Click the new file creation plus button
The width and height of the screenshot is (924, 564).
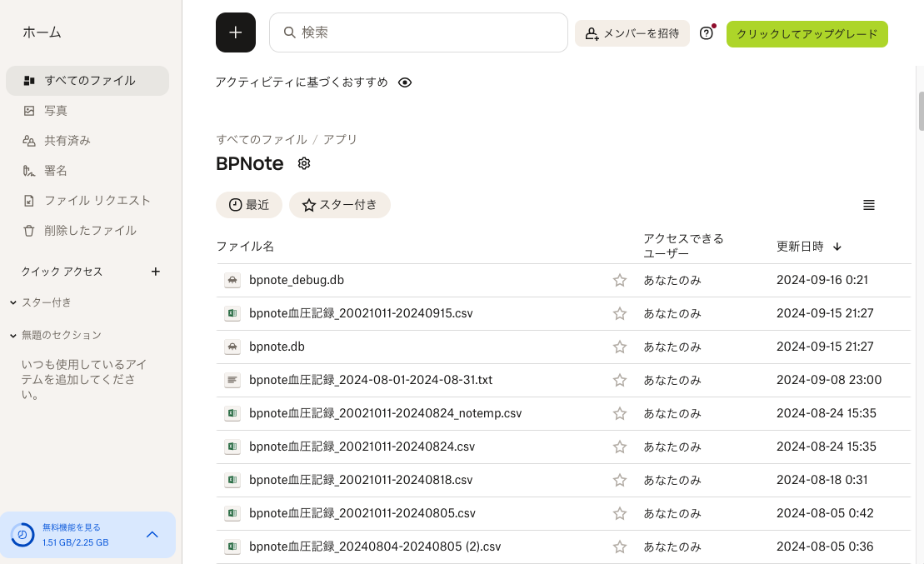pos(235,32)
